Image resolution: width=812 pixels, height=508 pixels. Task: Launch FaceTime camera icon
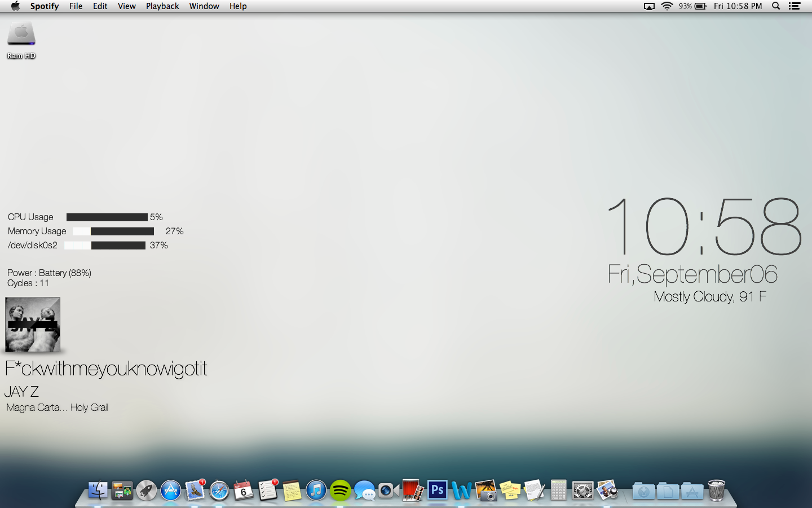coord(389,490)
